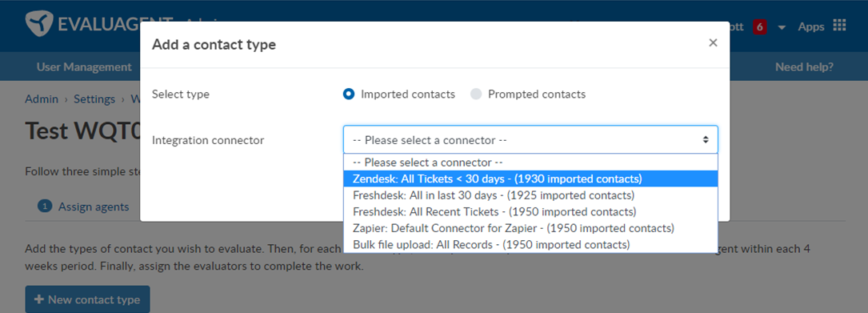Click the step 1 circle icon

click(44, 207)
